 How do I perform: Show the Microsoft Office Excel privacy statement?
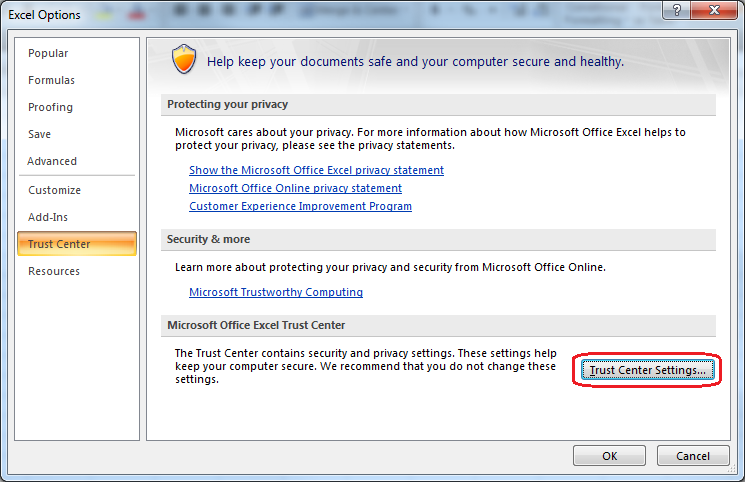pyautogui.click(x=316, y=170)
